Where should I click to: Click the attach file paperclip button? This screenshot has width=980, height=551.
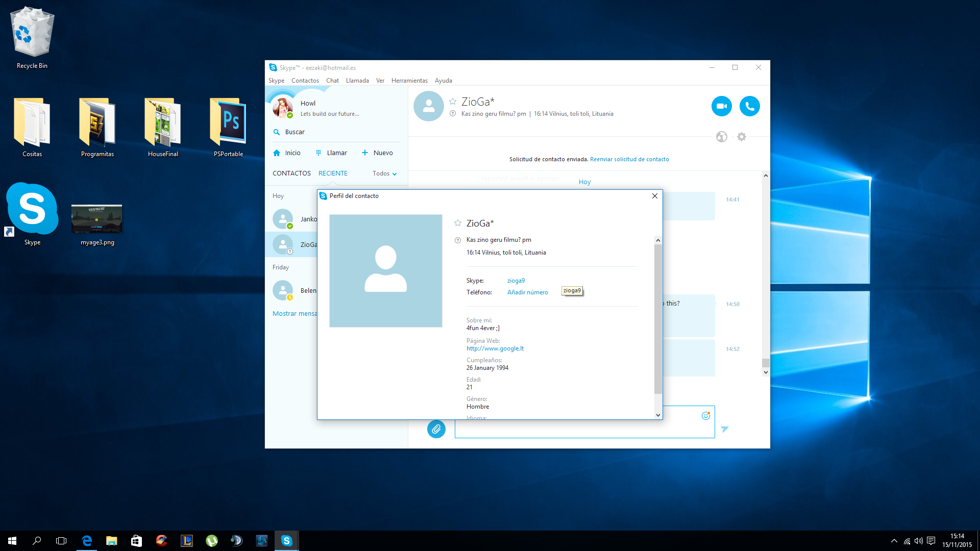click(436, 429)
